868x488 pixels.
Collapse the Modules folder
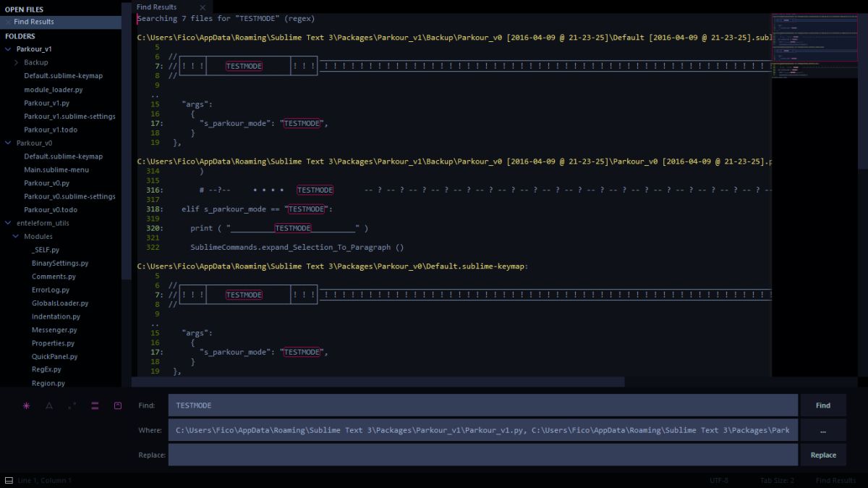(x=16, y=237)
